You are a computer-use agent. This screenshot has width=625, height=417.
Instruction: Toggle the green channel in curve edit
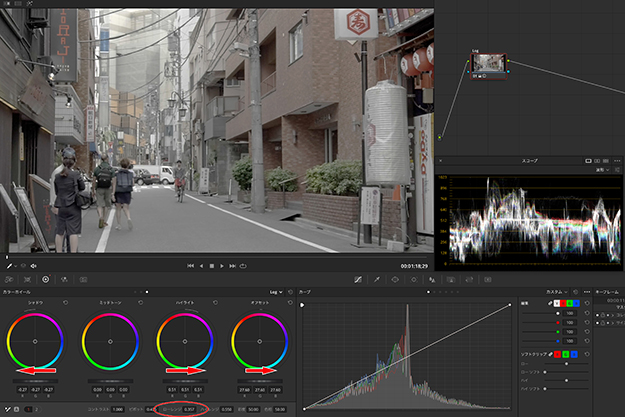[x=571, y=302]
